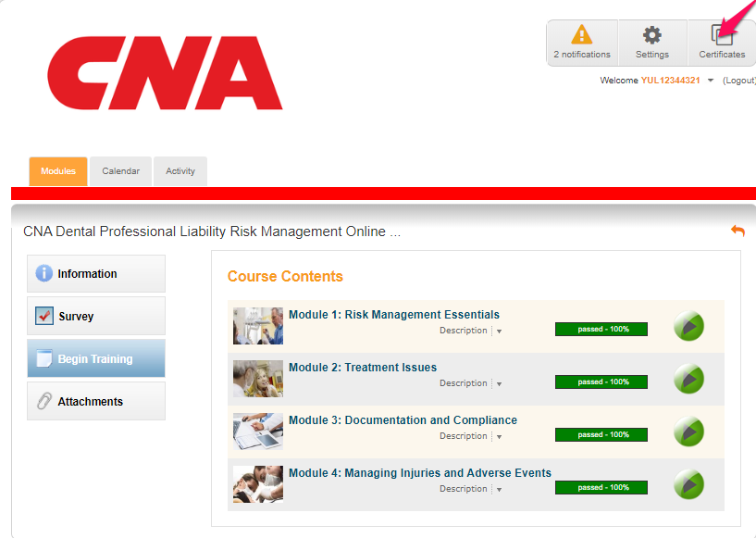
Task: Open the Certificates icon
Action: pos(721,35)
